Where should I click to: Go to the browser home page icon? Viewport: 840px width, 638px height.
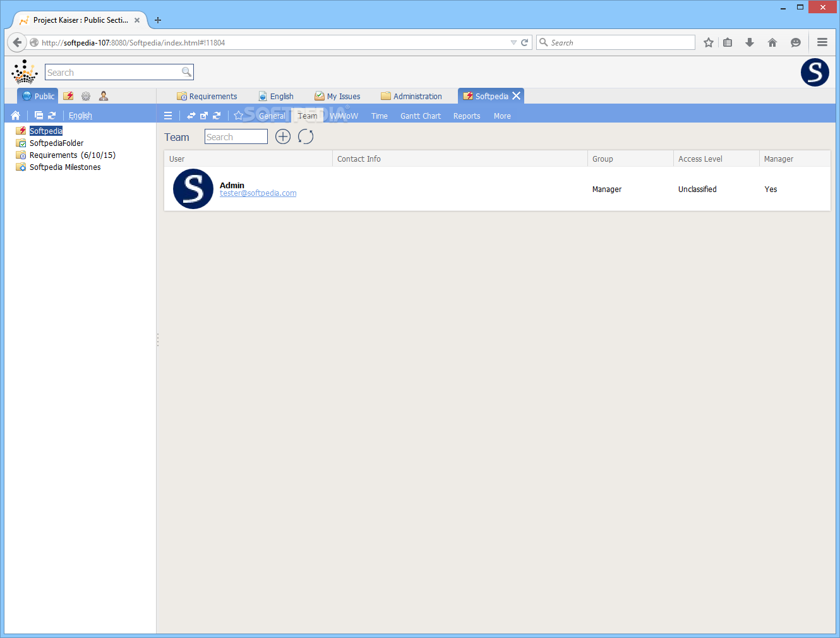point(772,42)
